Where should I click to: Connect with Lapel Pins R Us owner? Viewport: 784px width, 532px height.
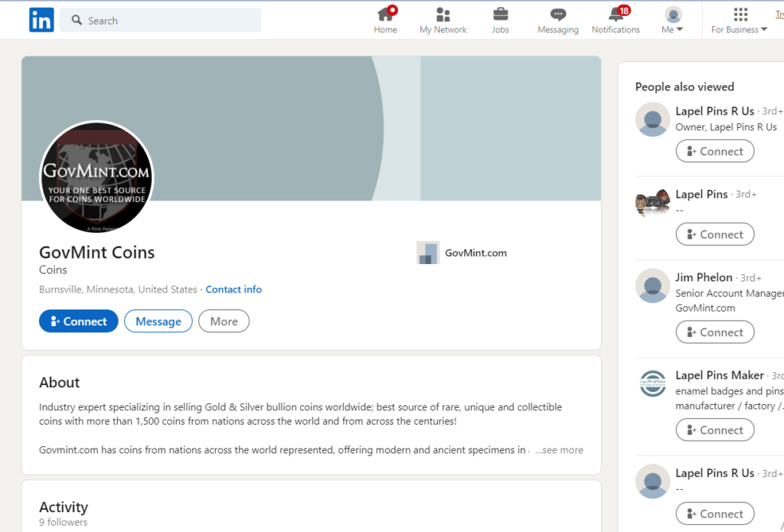pyautogui.click(x=715, y=151)
